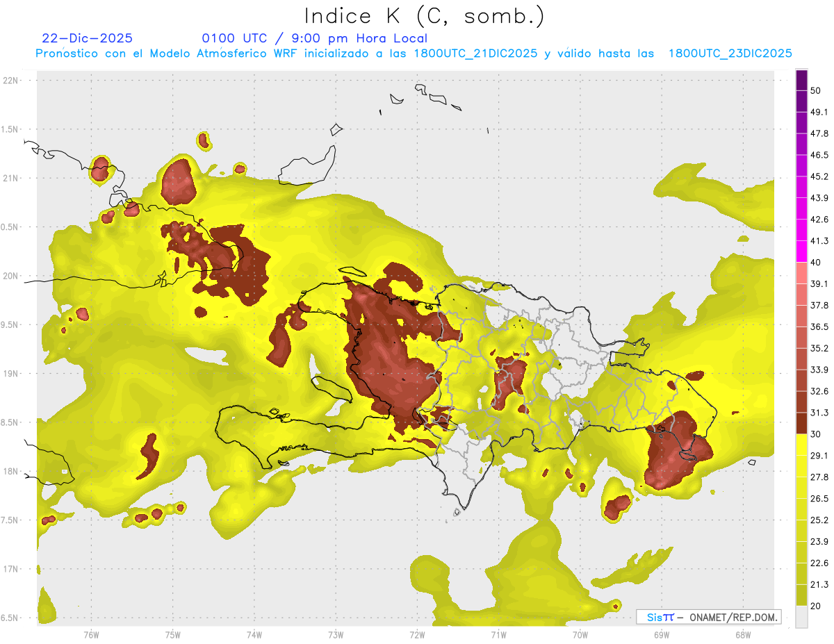Image resolution: width=834 pixels, height=644 pixels.
Task: Click the "75W" longitude label
Action: coord(172,635)
